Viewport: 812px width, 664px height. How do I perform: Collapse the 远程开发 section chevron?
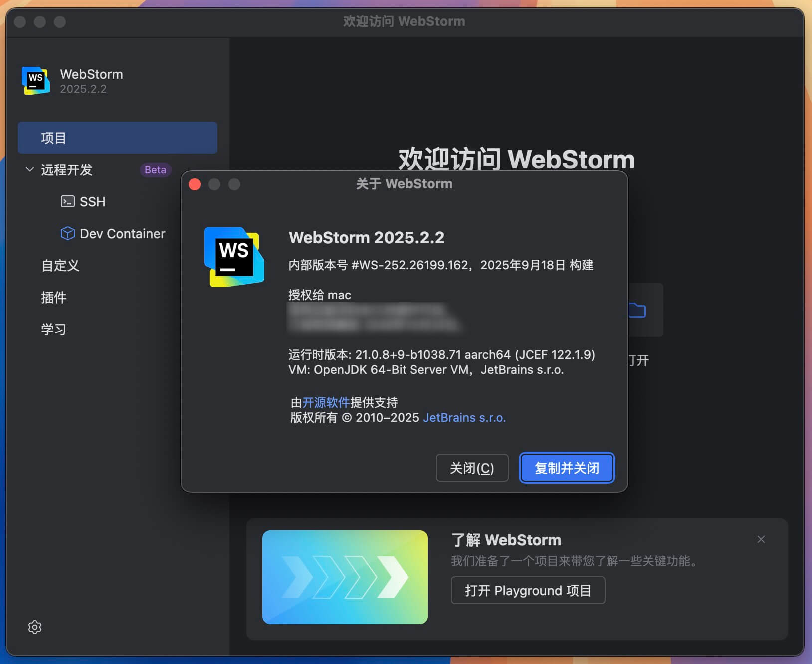click(x=30, y=170)
